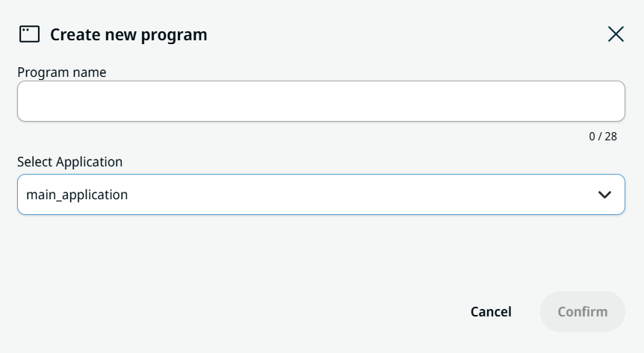The image size is (644, 353).
Task: Dismiss the dialog with the X icon
Action: click(616, 34)
